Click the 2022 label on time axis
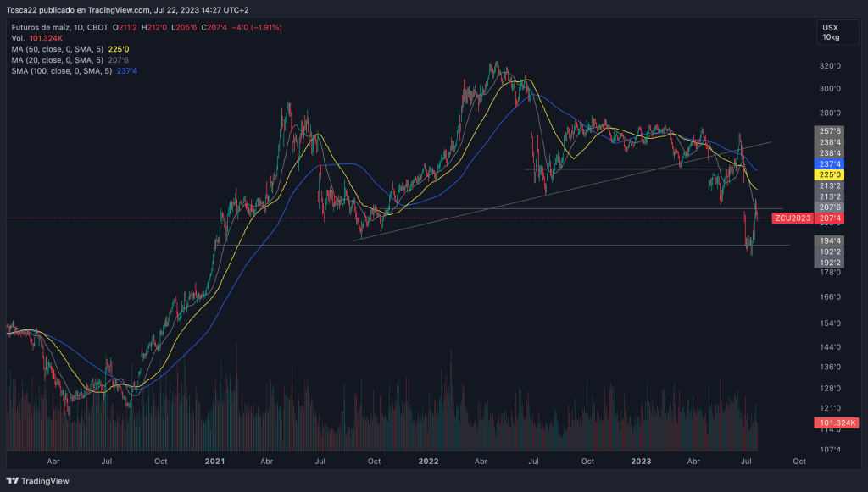 point(428,462)
